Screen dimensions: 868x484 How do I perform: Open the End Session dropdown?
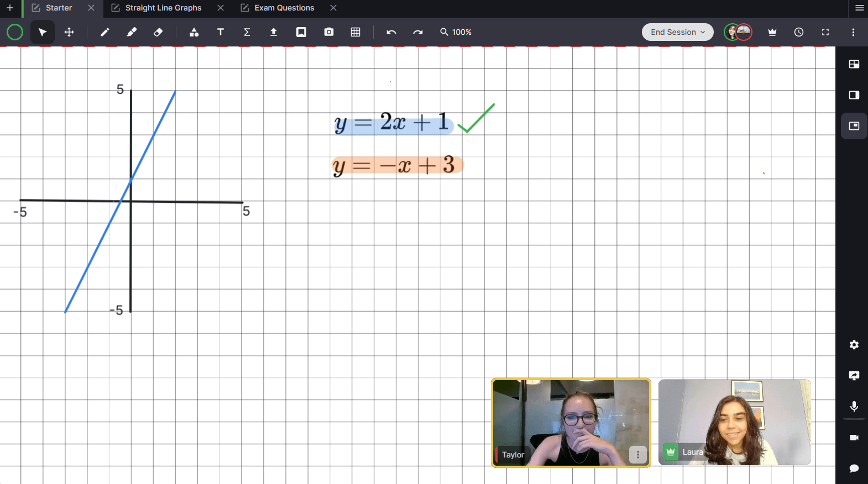tap(677, 32)
